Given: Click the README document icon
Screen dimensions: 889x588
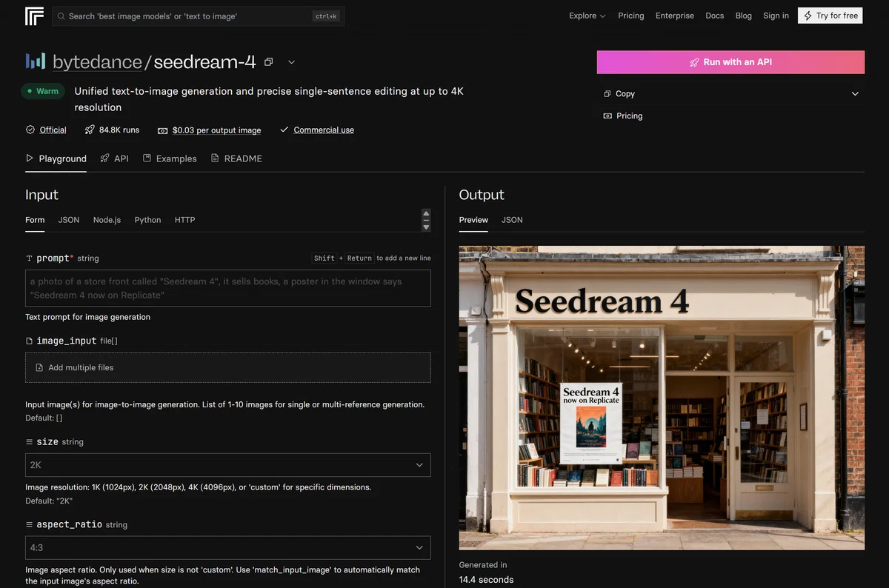Looking at the screenshot, I should (x=215, y=158).
